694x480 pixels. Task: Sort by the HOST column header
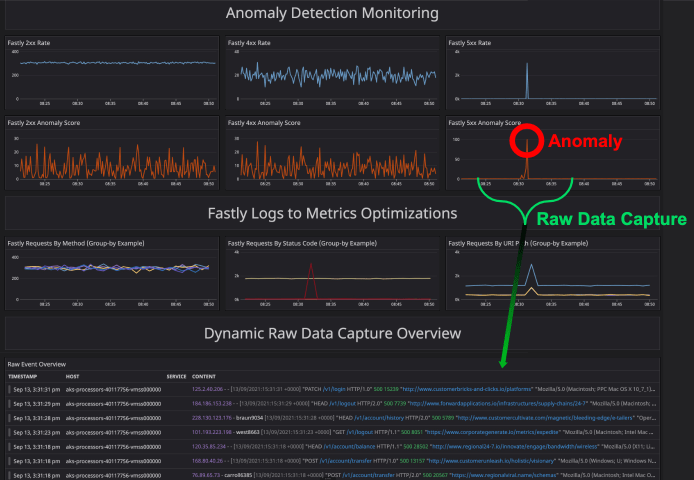coord(73,375)
